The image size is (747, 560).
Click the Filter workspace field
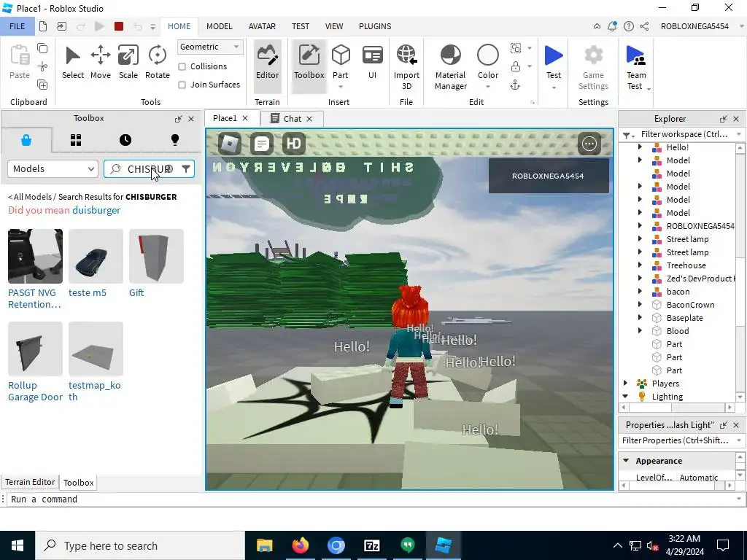tap(684, 134)
